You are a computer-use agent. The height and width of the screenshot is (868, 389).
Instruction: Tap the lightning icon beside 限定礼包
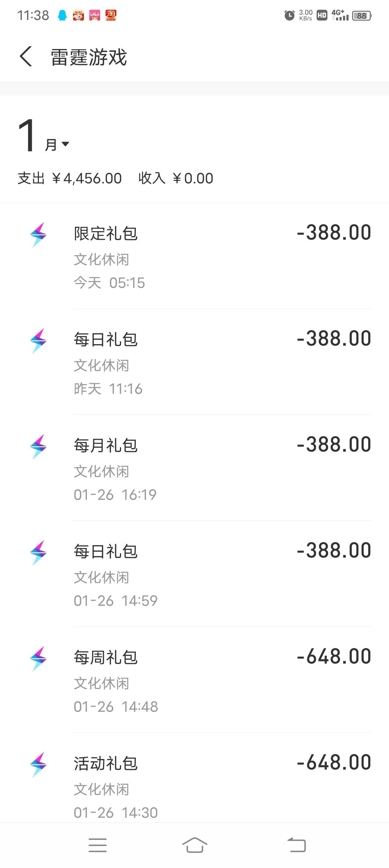coord(38,235)
